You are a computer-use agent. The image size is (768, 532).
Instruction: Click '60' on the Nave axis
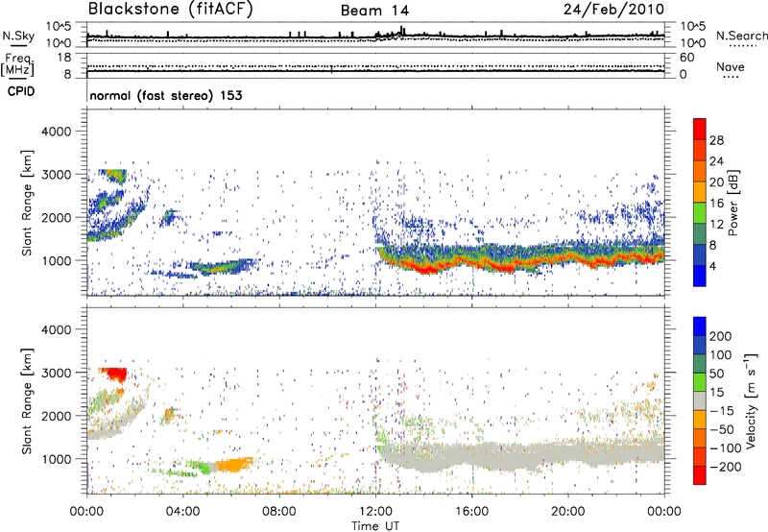click(x=686, y=58)
